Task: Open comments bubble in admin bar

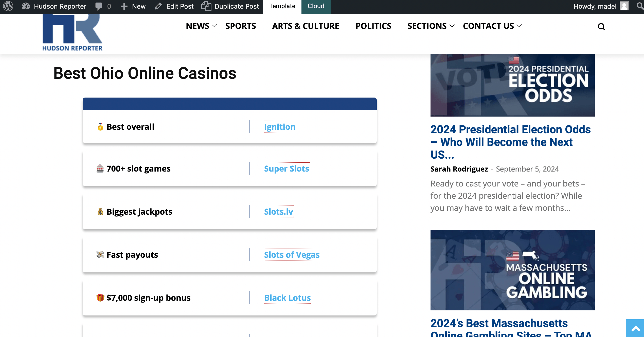Action: tap(103, 6)
